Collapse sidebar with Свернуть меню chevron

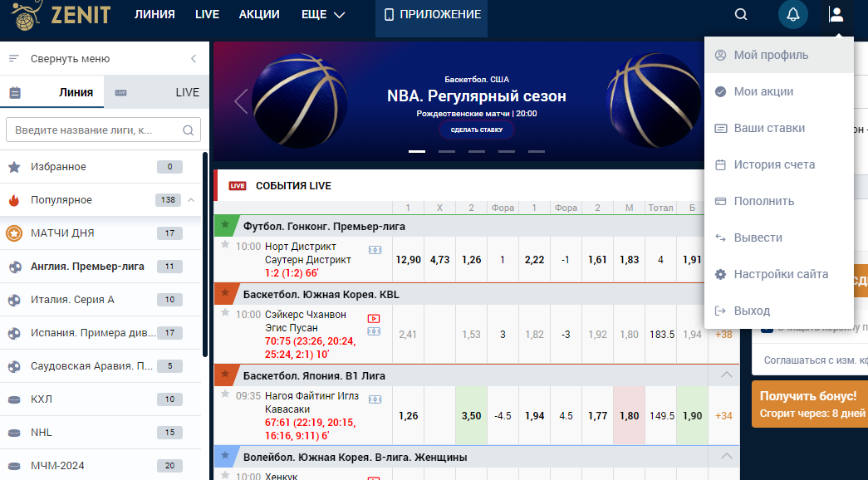[x=194, y=59]
